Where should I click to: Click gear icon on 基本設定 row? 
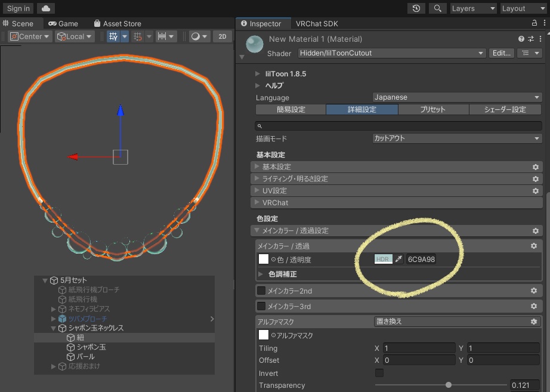(x=535, y=167)
